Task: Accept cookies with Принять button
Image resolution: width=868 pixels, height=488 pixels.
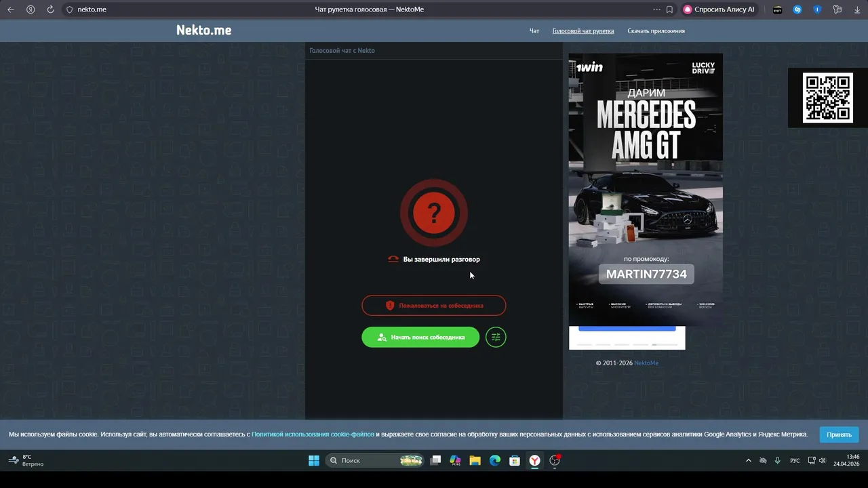Action: (839, 434)
